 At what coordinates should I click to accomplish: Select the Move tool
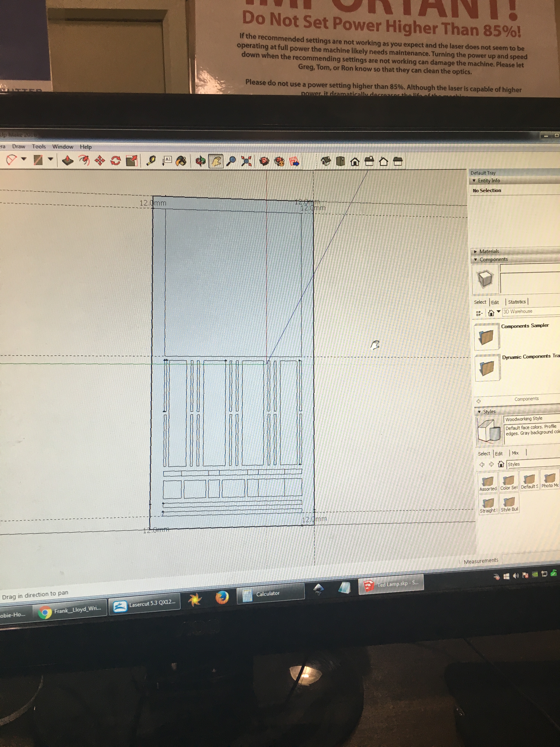(x=100, y=160)
